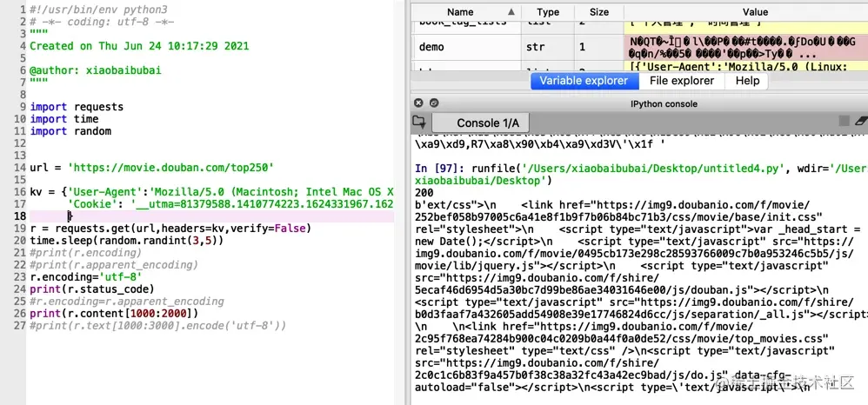Switch to the Variable explorer tab
Viewport: 868px width, 405px height.
coord(584,81)
